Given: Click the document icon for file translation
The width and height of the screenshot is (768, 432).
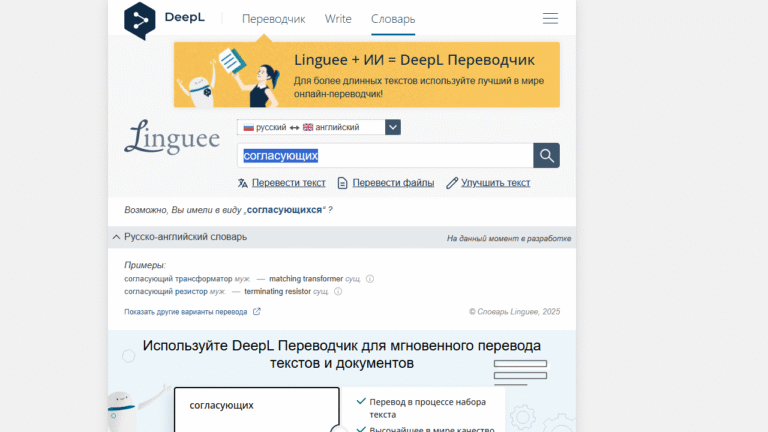Looking at the screenshot, I should pos(343,183).
